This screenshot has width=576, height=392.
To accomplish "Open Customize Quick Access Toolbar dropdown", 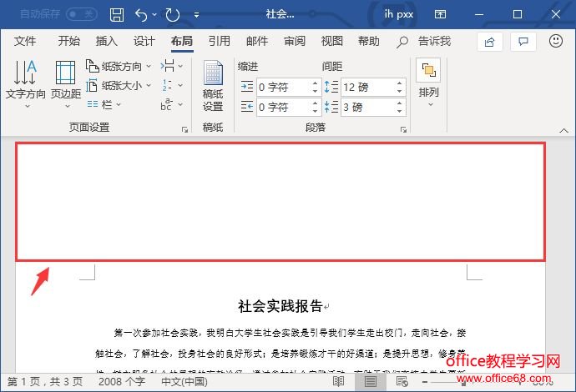I will tap(196, 15).
